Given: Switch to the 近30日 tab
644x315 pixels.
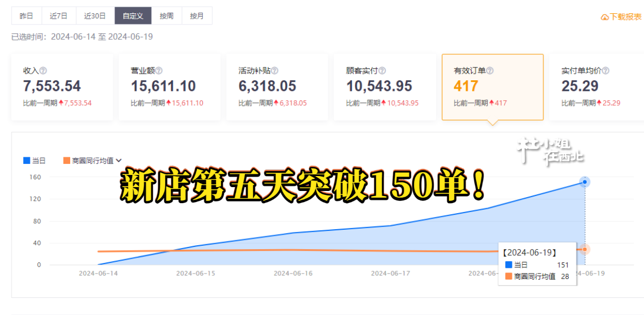Looking at the screenshot, I should [x=95, y=16].
